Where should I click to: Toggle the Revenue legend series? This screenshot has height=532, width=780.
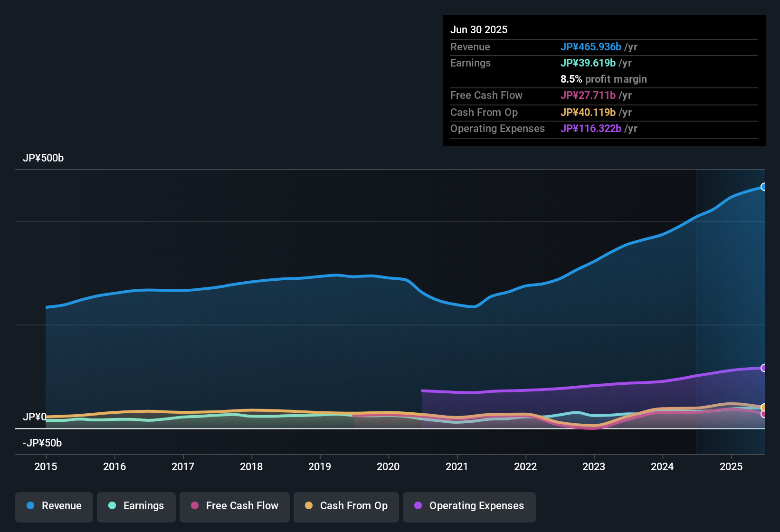coord(54,506)
